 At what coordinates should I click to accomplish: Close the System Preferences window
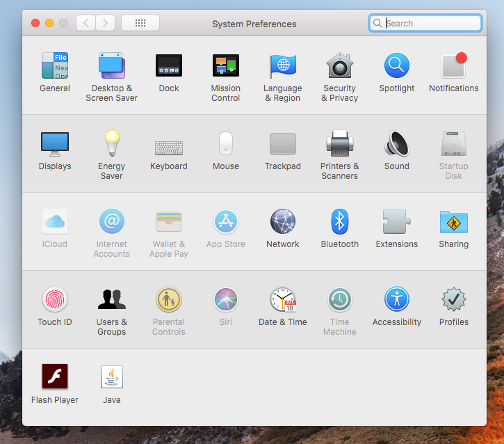35,23
